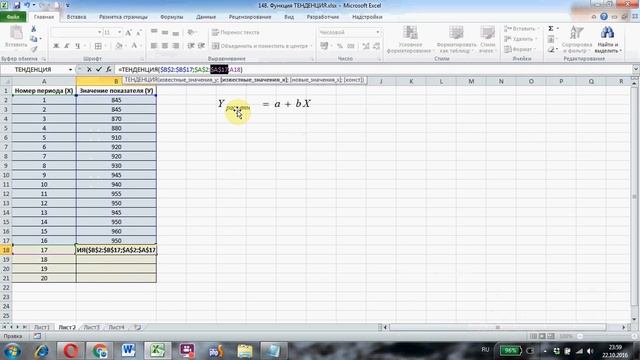Open Cell styles (Стили ячеек)

click(487, 39)
